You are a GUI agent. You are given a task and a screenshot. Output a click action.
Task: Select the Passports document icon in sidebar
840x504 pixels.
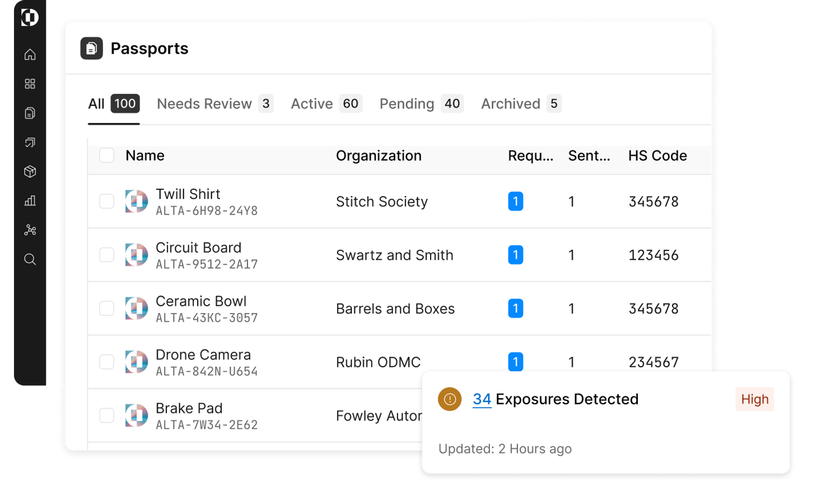point(30,113)
